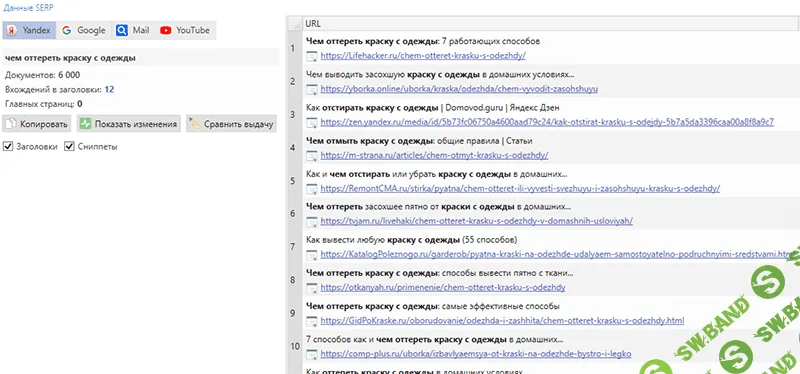This screenshot has width=800, height=374.
Task: Open the otkanyah.ru URL link
Action: tap(443, 287)
